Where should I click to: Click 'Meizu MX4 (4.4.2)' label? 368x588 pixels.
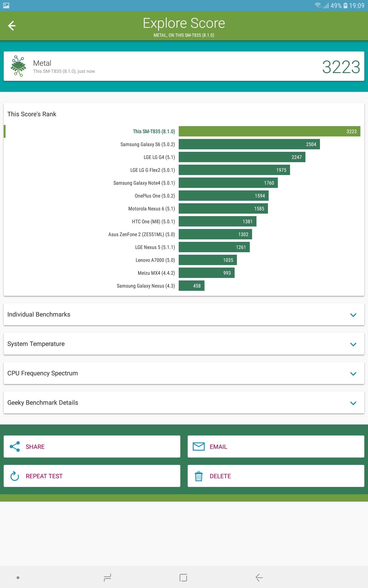pyautogui.click(x=156, y=273)
